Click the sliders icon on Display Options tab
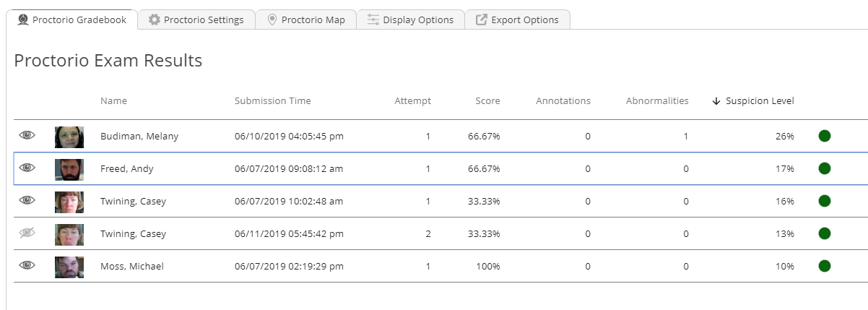This screenshot has height=310, width=868. 373,20
